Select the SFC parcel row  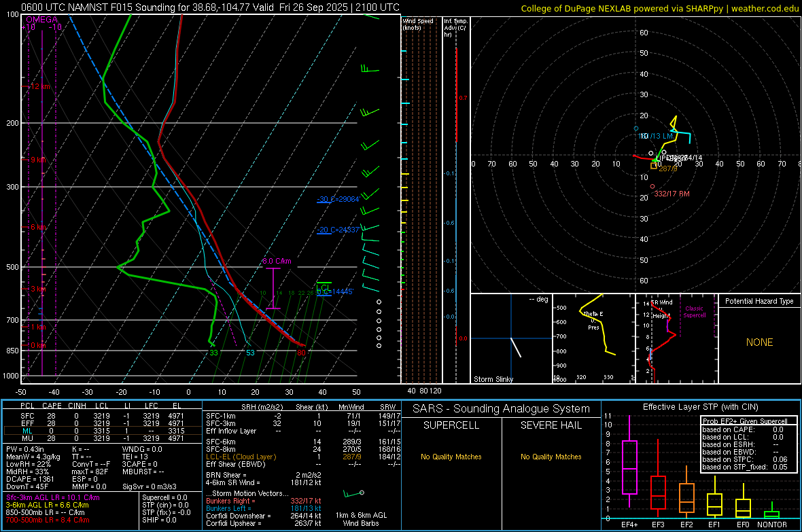coord(103,416)
